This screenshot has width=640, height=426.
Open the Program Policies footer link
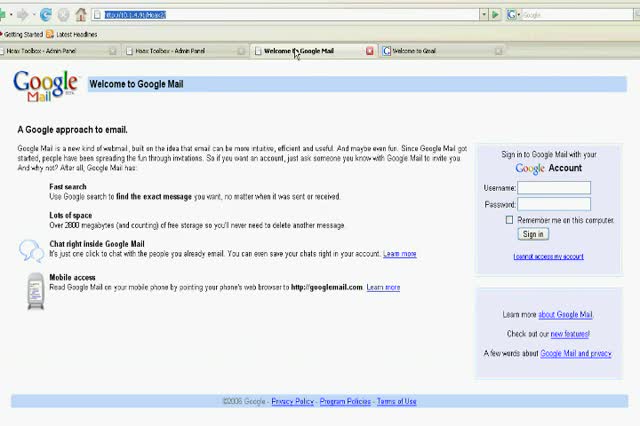pos(345,402)
